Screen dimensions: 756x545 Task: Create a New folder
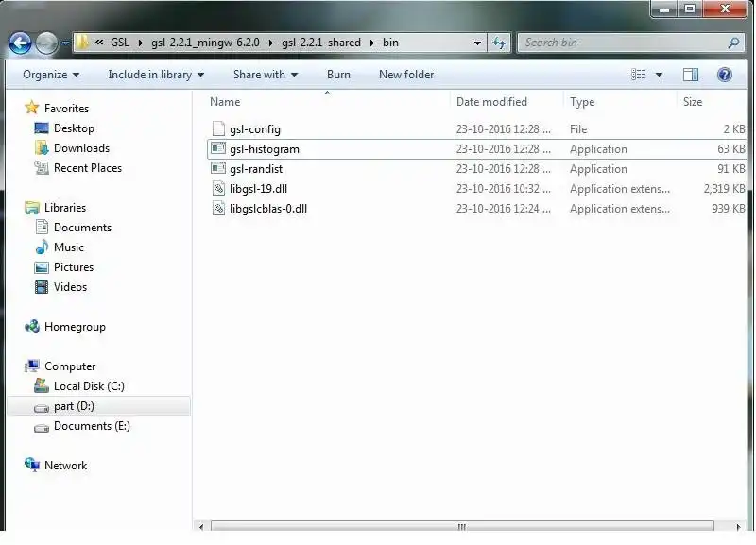[406, 75]
